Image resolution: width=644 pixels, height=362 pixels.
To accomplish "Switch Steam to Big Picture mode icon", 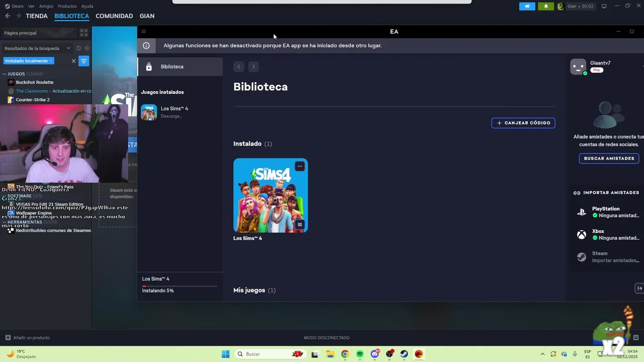I will [604, 6].
